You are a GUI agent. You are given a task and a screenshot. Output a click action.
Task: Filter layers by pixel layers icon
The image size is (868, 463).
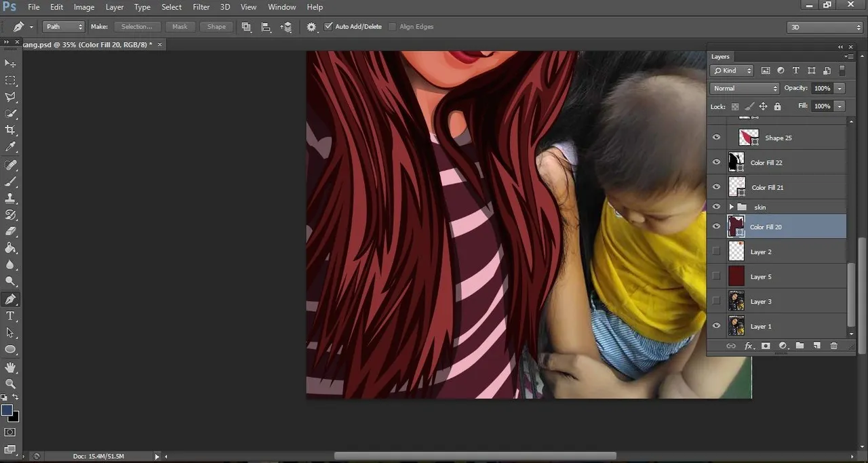tap(766, 71)
